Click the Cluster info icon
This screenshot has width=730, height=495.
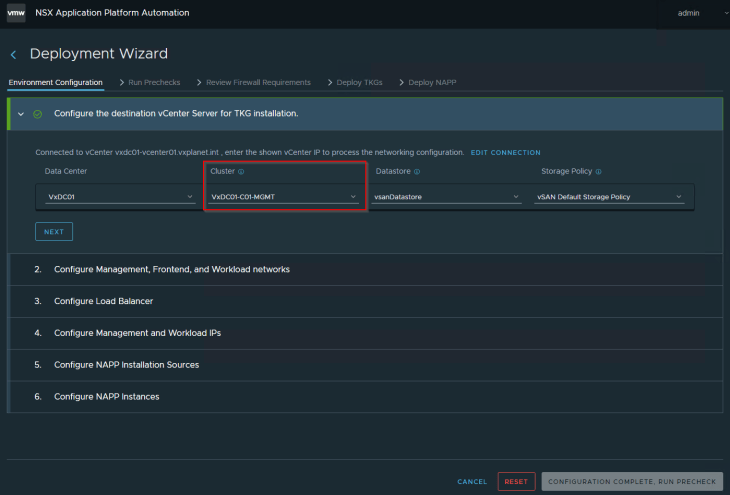241,171
